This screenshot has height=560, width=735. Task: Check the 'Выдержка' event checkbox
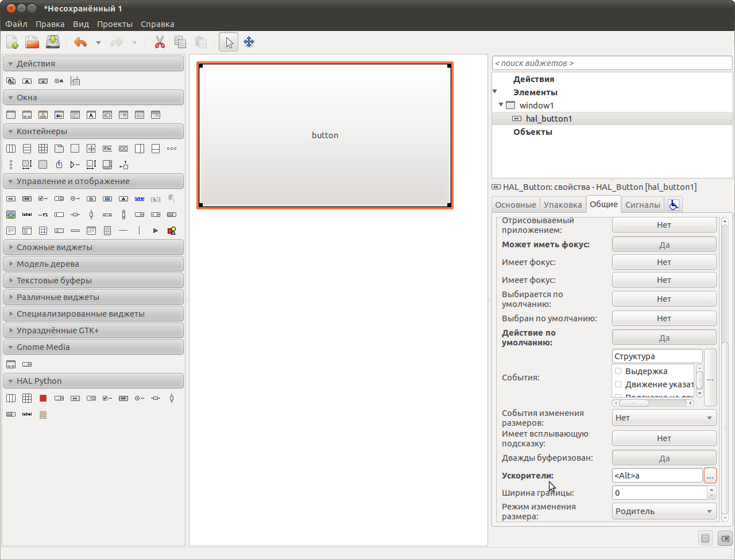[618, 371]
